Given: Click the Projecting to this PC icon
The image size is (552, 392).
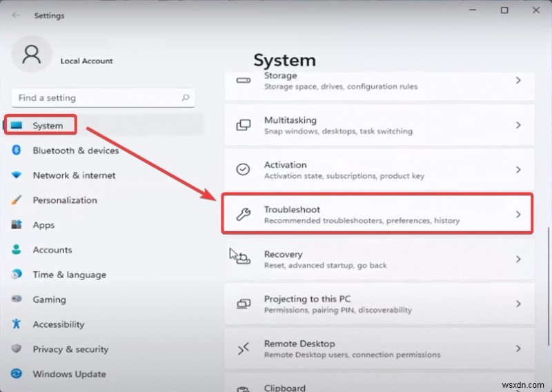Looking at the screenshot, I should click(243, 304).
